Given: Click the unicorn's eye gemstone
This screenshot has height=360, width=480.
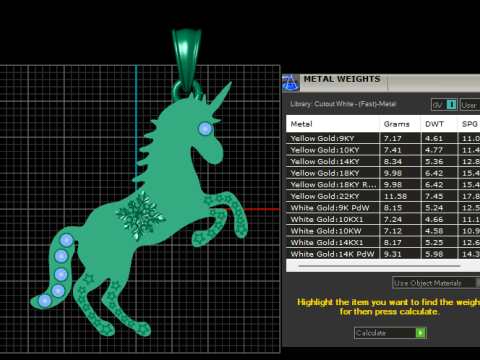Looking at the screenshot, I should coord(205,129).
